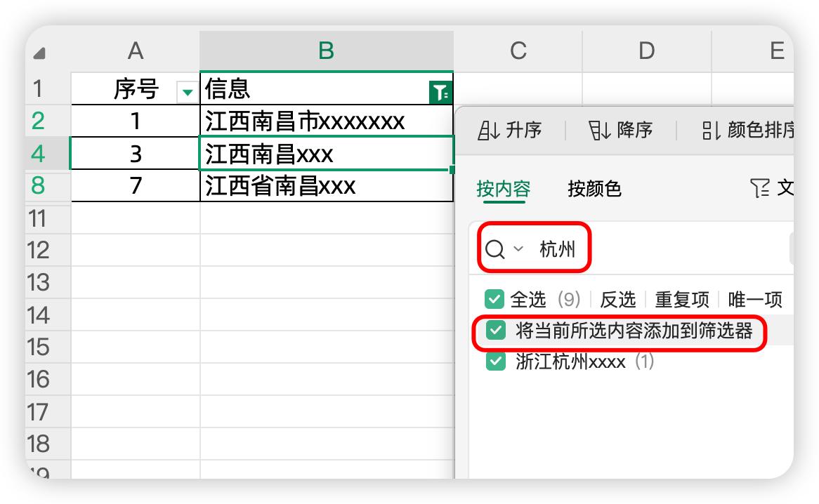Toggle the 将当前所选内容添加到筛选器 checkbox

pos(496,330)
